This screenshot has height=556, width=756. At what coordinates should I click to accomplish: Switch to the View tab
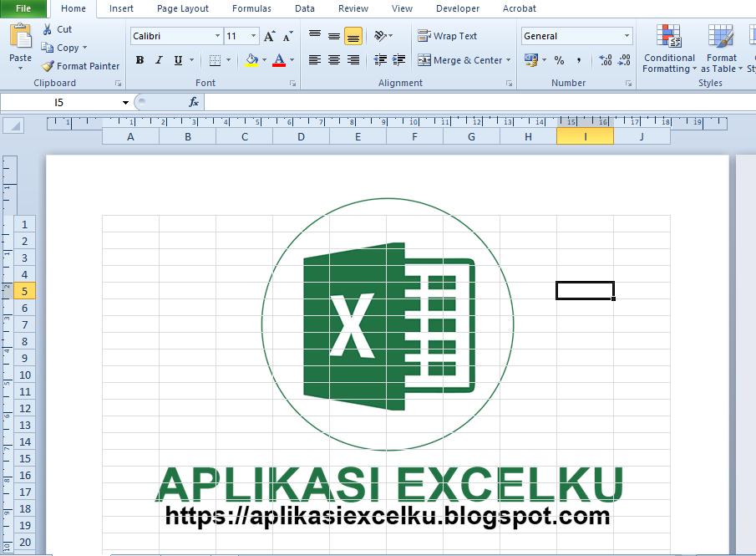[x=402, y=8]
